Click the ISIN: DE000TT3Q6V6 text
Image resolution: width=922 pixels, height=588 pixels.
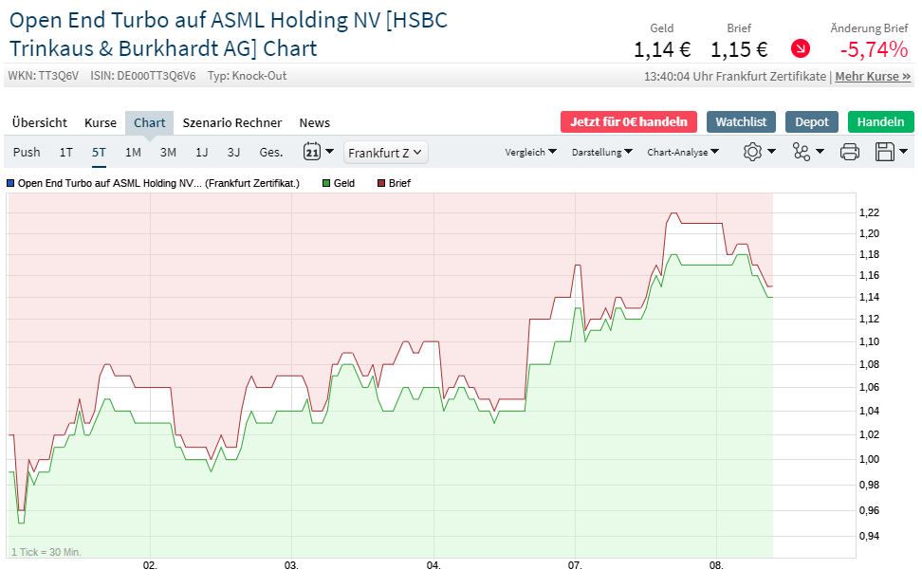[x=143, y=76]
